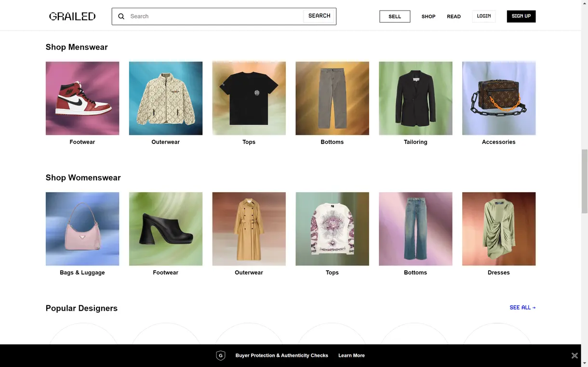Screen dimensions: 588x367
Task: Click Learn More in bottom banner
Action: tap(351, 355)
